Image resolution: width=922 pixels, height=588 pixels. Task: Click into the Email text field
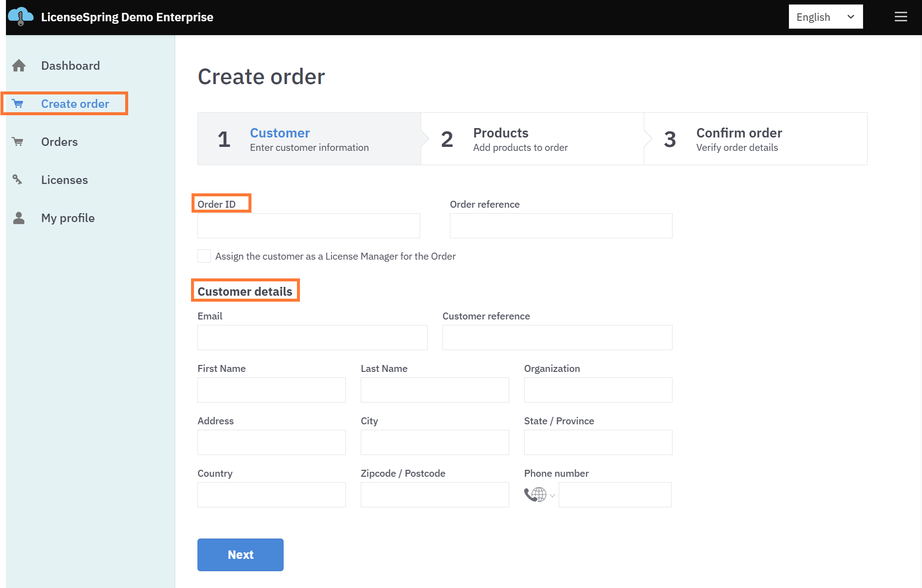click(x=312, y=338)
